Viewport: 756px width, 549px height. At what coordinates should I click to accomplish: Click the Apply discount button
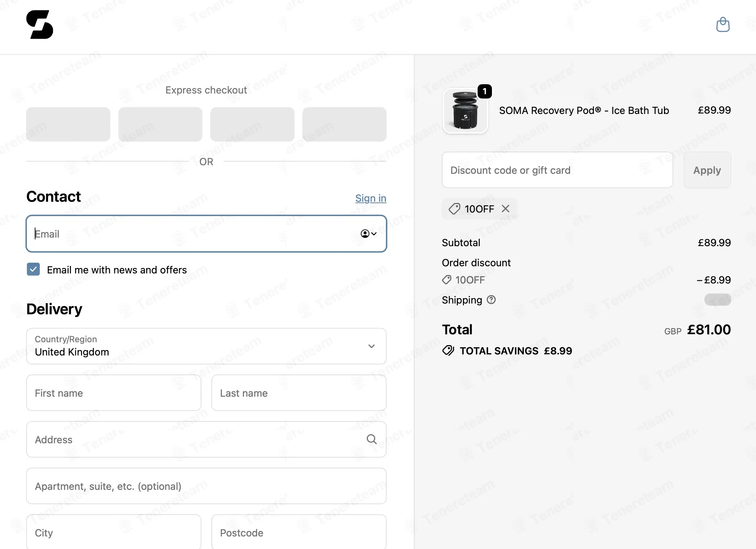coord(707,170)
